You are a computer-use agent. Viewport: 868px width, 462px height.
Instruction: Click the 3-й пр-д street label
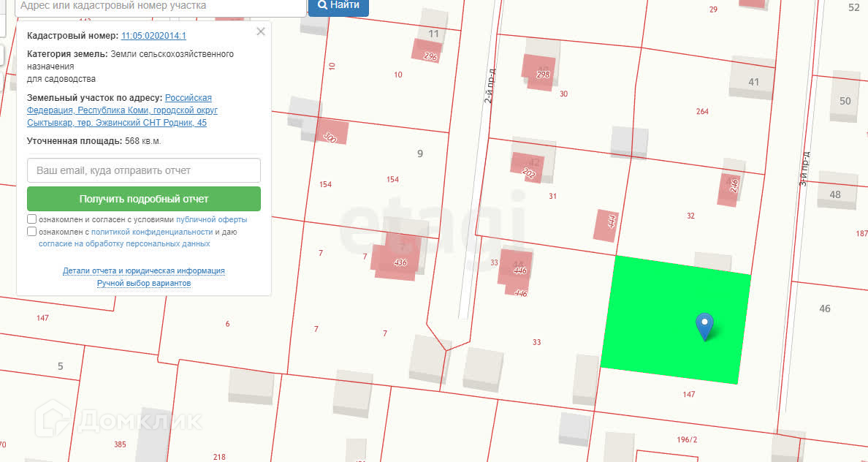click(804, 168)
